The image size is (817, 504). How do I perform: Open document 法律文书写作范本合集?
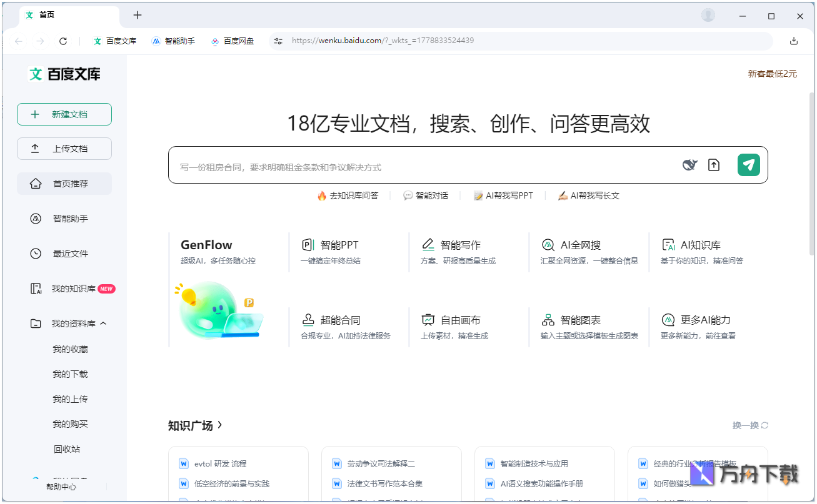[385, 483]
